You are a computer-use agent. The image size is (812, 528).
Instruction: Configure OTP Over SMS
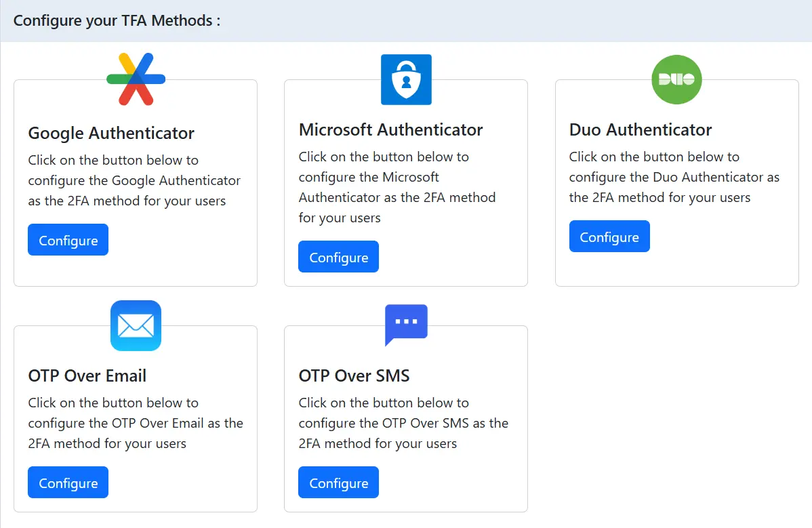tap(338, 482)
